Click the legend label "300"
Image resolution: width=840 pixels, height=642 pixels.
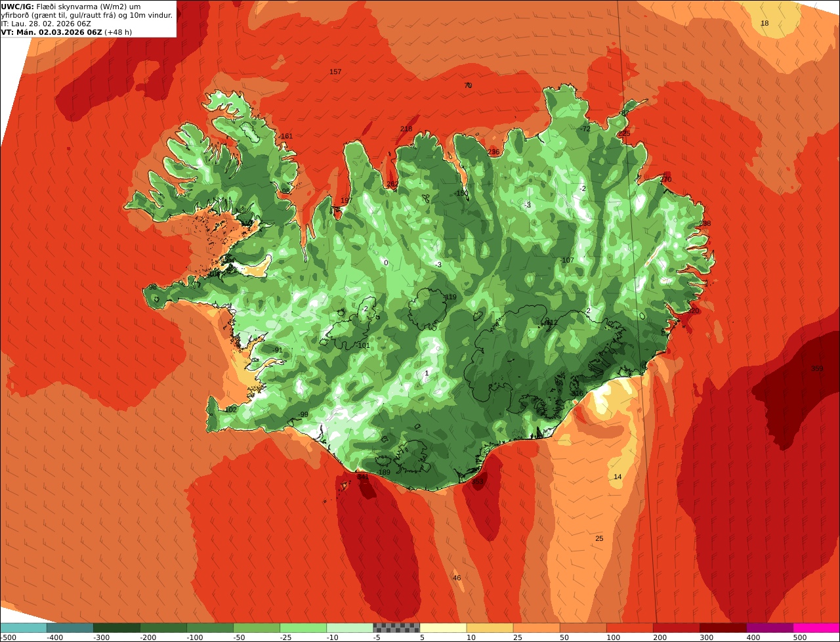[706, 637]
